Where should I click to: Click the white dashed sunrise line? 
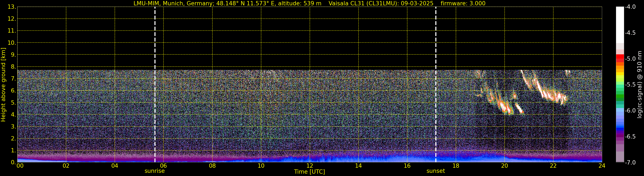(155, 85)
